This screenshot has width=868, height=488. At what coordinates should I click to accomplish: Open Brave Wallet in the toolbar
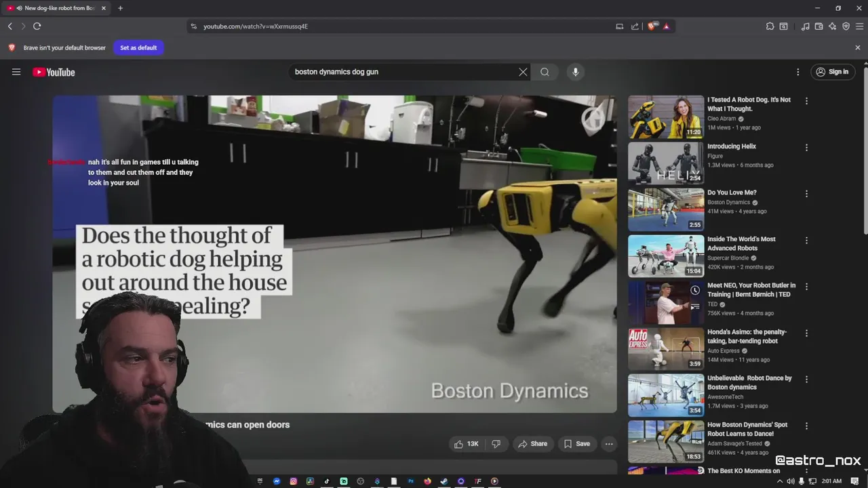pos(818,26)
